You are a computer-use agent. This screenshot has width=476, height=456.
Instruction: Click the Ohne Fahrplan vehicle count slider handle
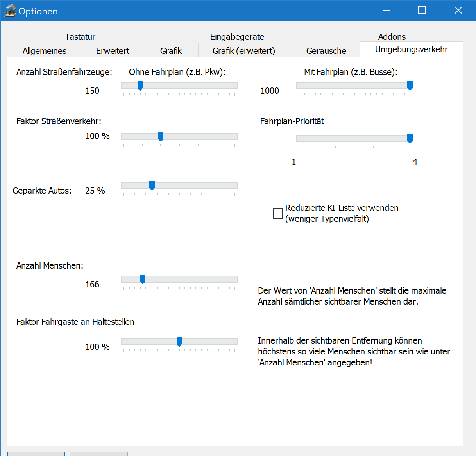140,85
